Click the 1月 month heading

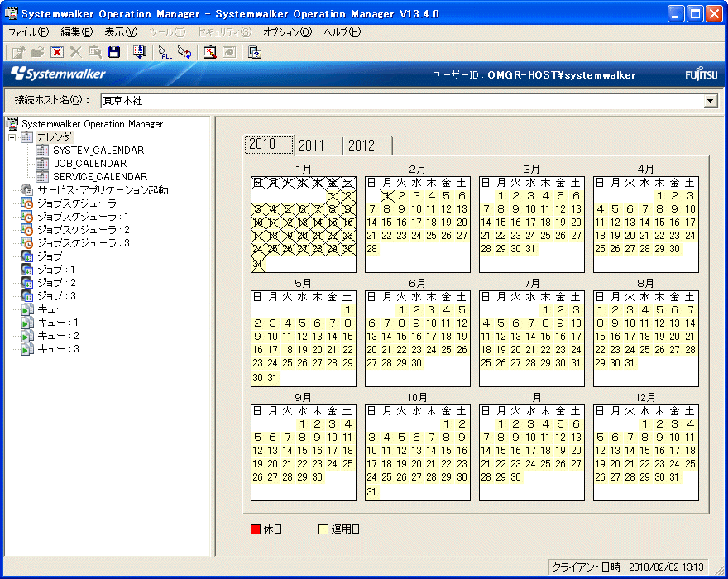303,170
